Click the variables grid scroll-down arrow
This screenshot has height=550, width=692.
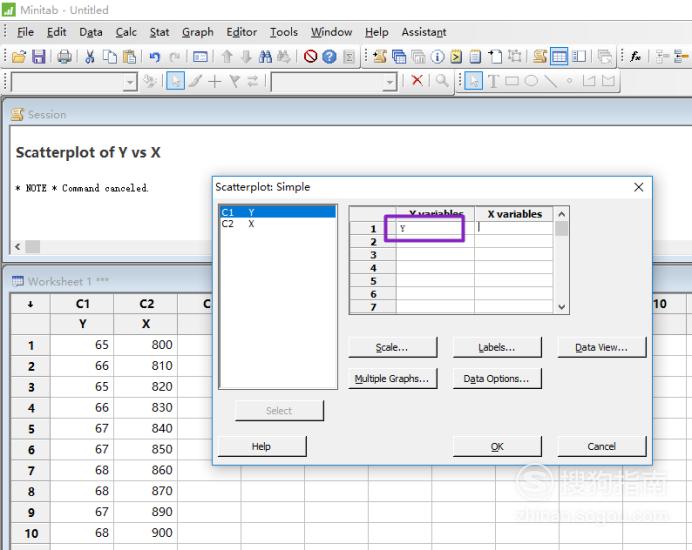(561, 307)
